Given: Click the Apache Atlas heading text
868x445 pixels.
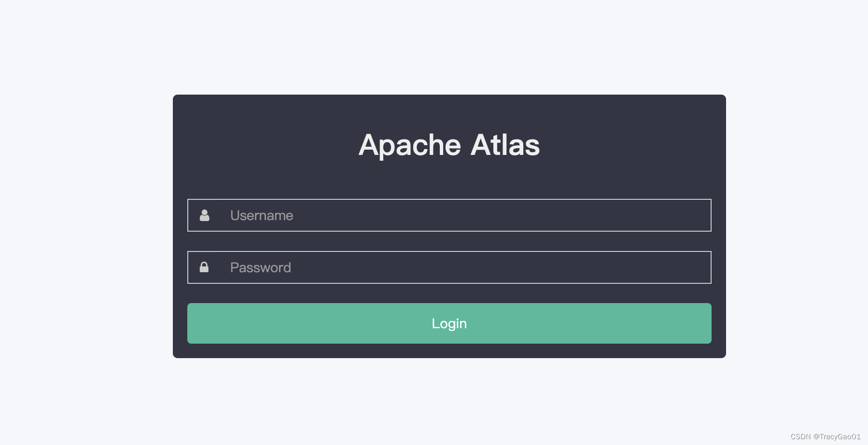Looking at the screenshot, I should pos(449,145).
